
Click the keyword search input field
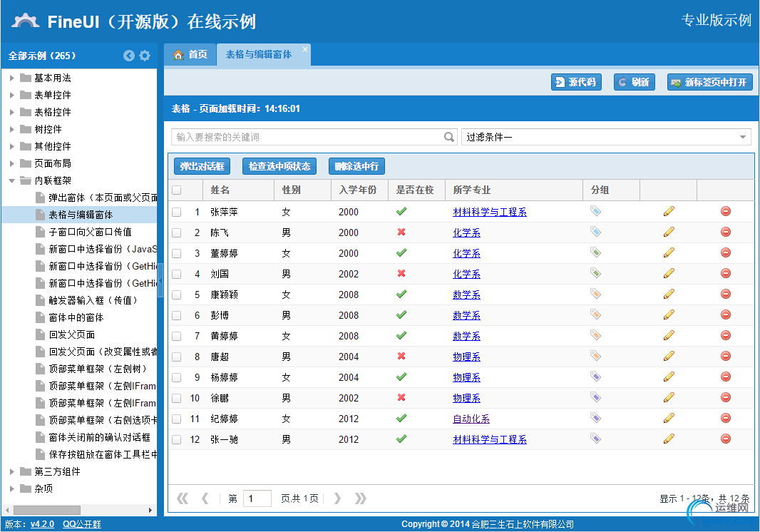click(x=307, y=137)
